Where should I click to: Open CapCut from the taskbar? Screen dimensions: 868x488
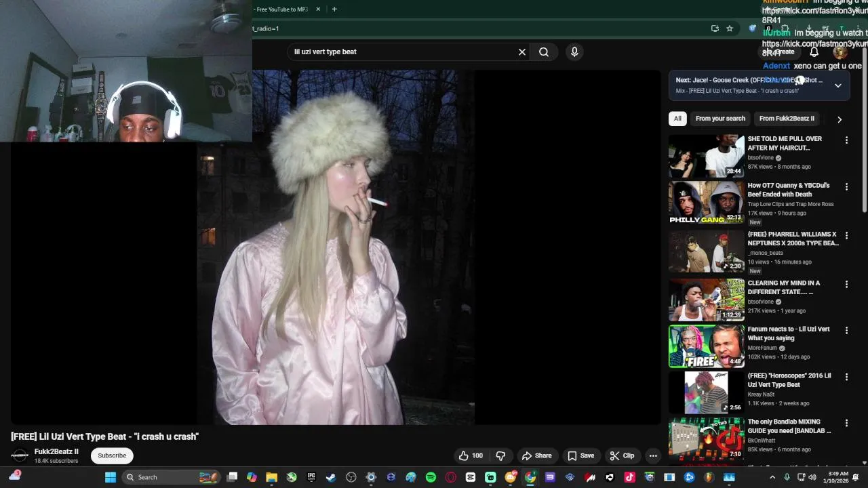click(471, 477)
